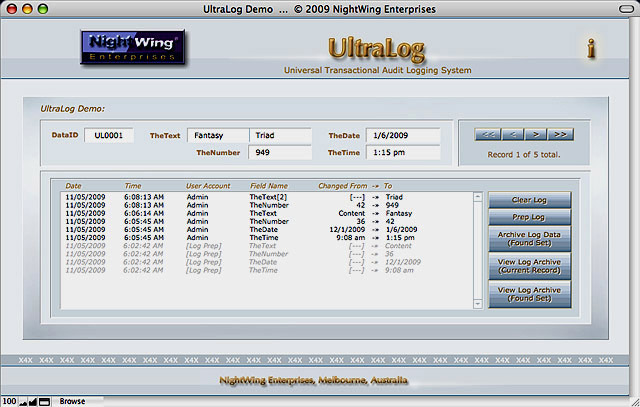Screen dimensions: 640x407
Task: Click the 'Changed From' column header
Action: click(343, 186)
